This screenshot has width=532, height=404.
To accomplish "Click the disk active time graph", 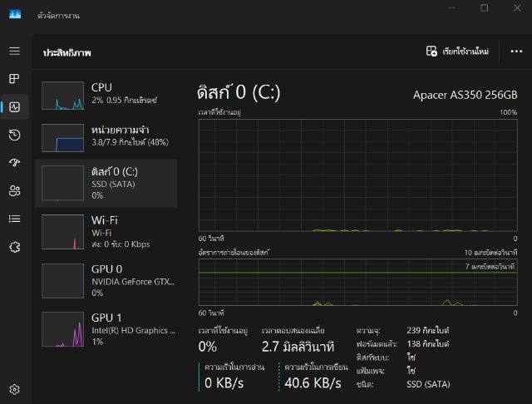I will pyautogui.click(x=357, y=175).
